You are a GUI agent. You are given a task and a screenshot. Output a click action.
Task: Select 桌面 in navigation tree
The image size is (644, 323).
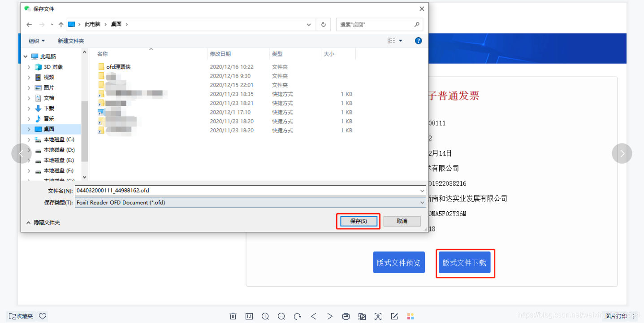(49, 129)
